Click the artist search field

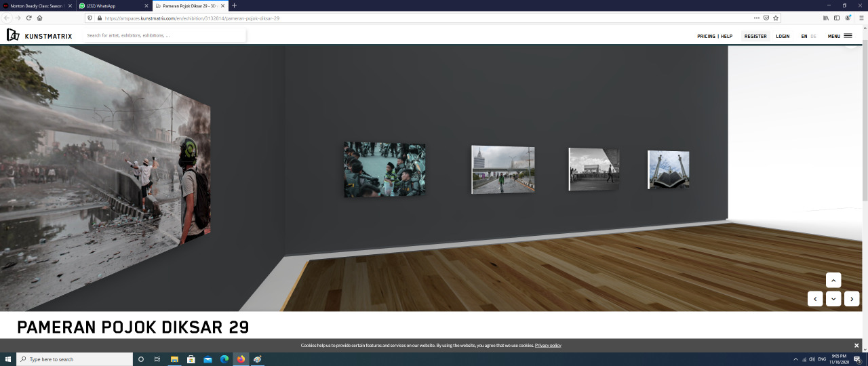pyautogui.click(x=165, y=35)
